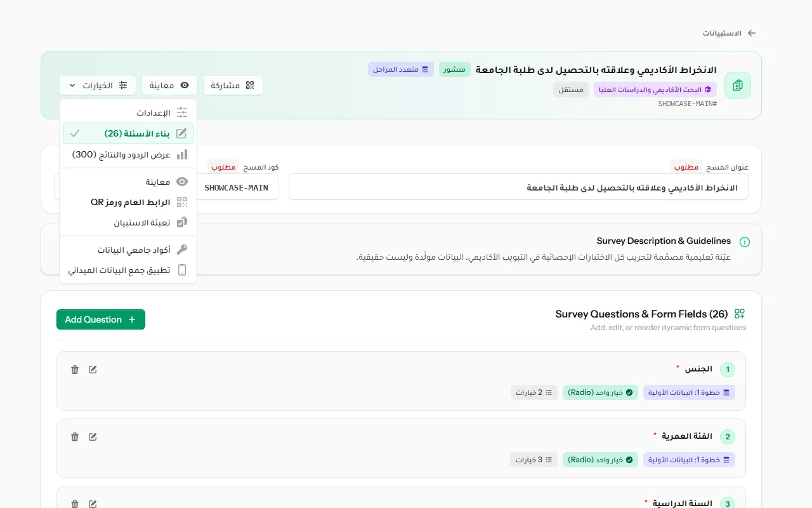Click the منشور status badge
Screen dimensions: 812x508
(x=454, y=69)
